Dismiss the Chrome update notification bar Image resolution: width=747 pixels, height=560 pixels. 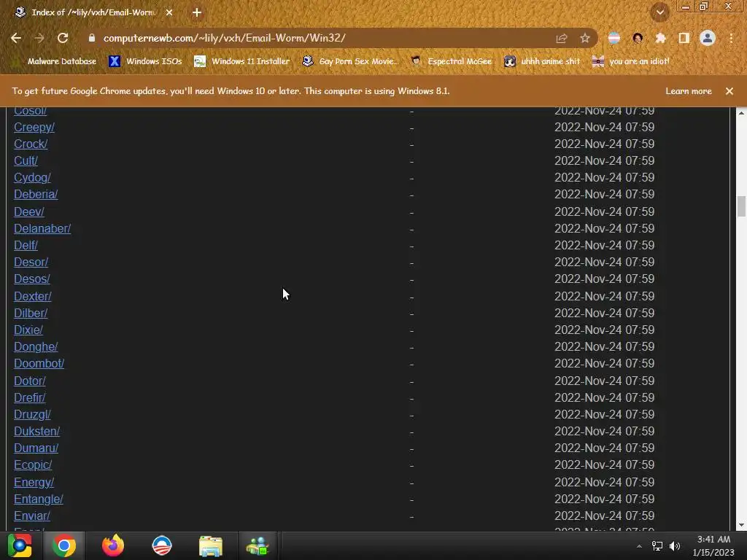click(729, 91)
